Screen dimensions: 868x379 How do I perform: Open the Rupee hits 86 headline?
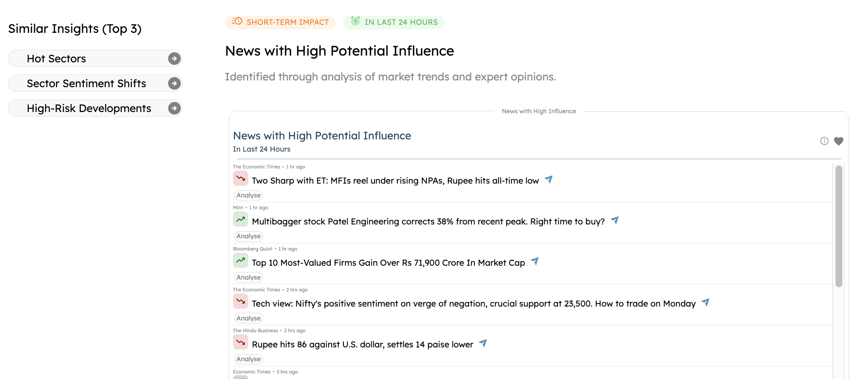pos(362,344)
